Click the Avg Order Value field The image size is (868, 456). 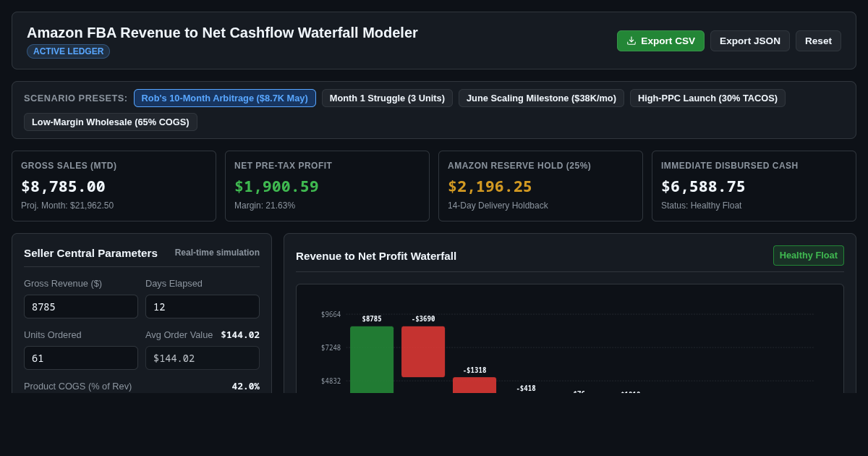pos(203,358)
